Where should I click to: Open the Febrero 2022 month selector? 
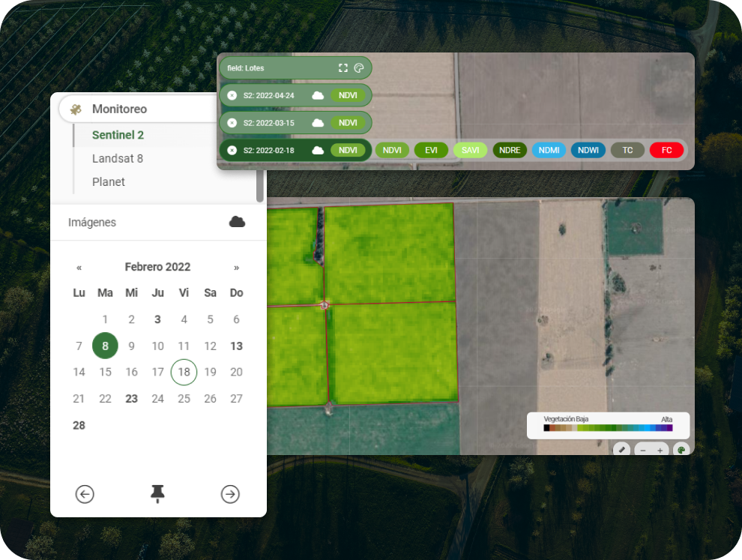tap(157, 267)
